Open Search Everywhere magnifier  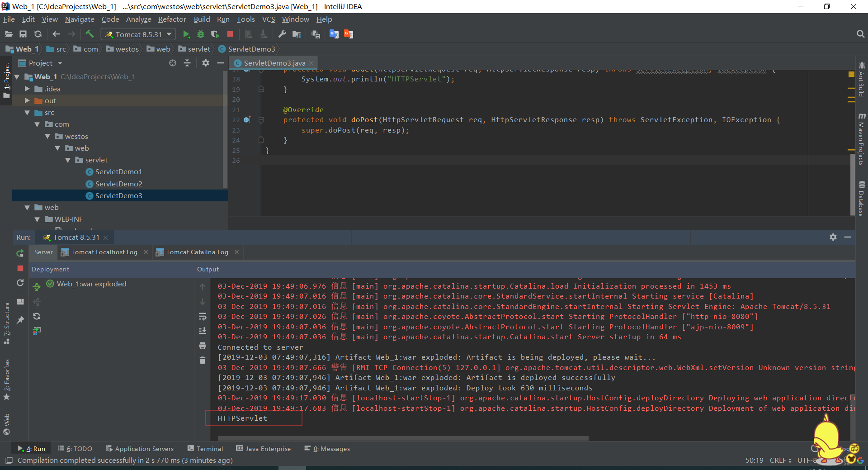coord(860,33)
